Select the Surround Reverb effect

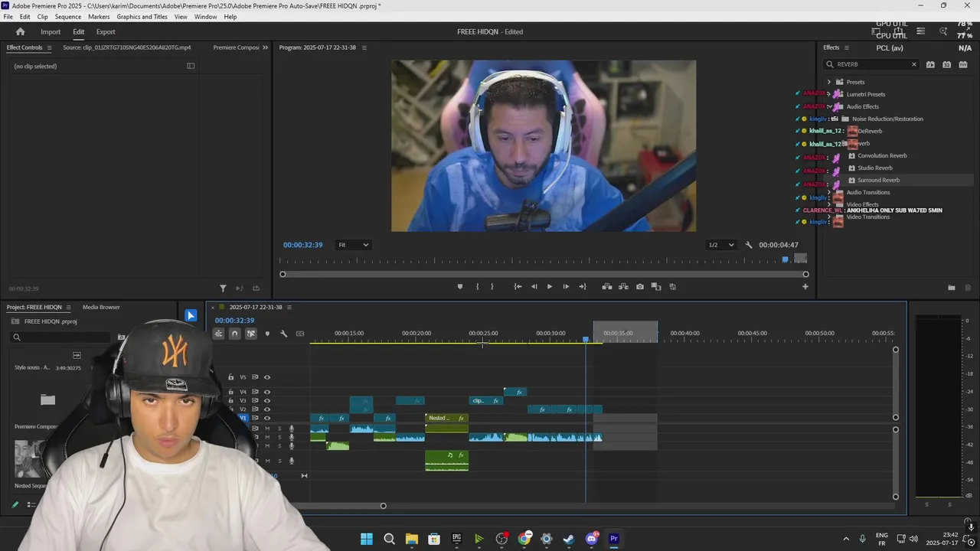pos(878,180)
